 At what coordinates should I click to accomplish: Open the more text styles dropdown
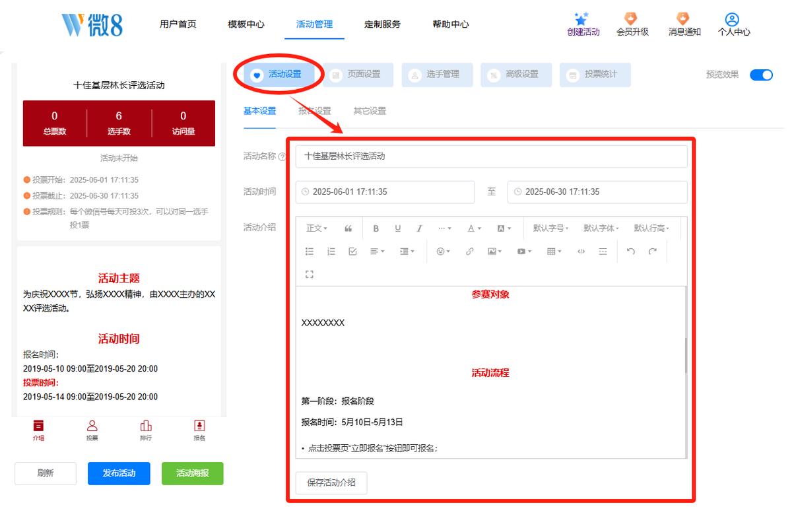click(445, 228)
